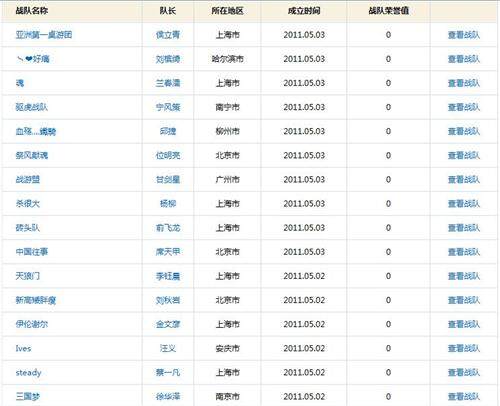
Task: Click 查看战队 in the Ives row
Action: [464, 348]
